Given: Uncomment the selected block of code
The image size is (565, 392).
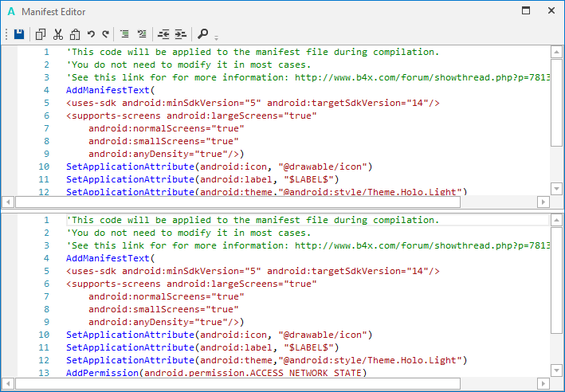Looking at the screenshot, I should coord(142,34).
